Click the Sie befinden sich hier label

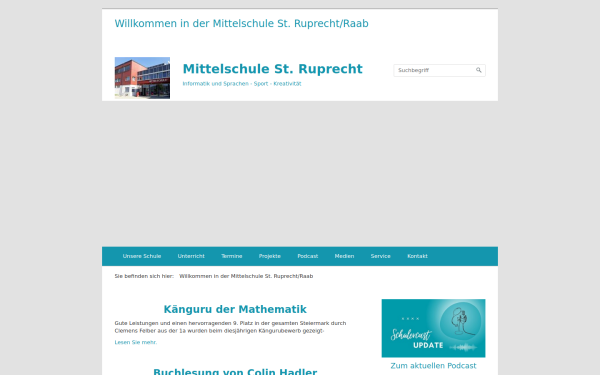144,276
